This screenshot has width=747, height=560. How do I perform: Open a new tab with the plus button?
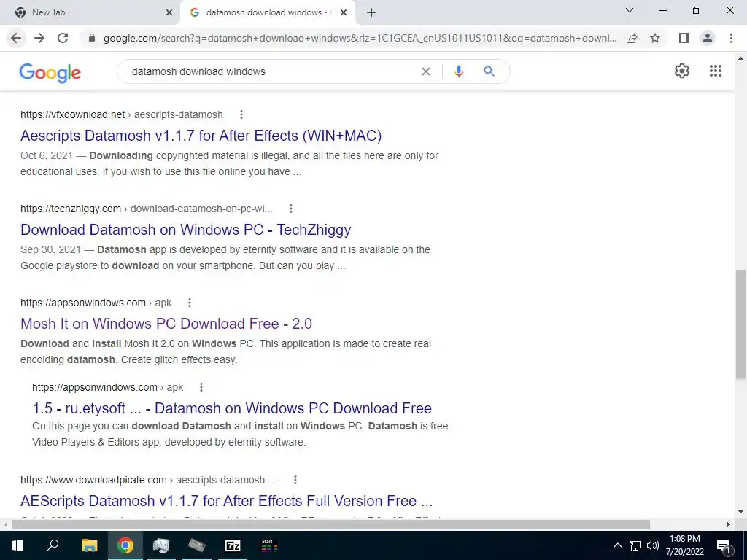(x=371, y=12)
